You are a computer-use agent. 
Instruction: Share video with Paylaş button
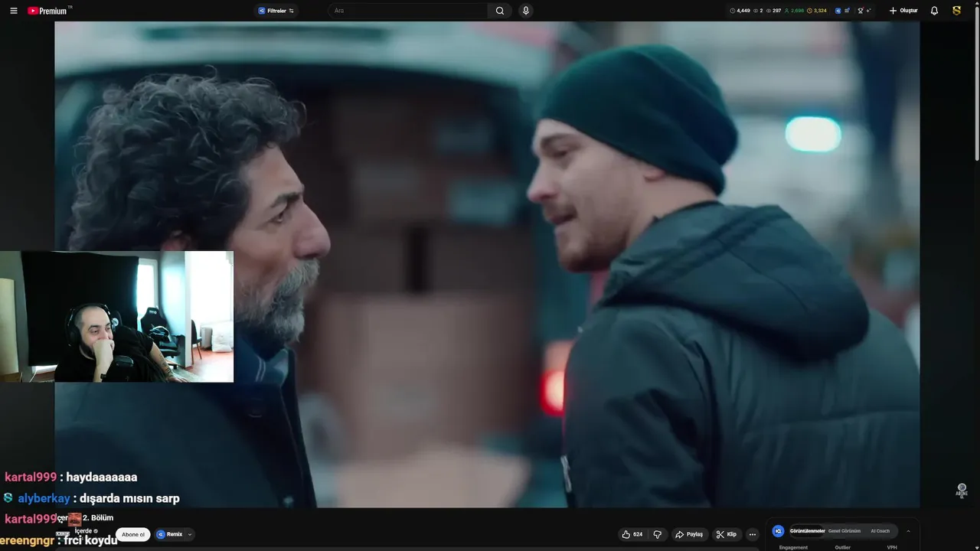click(x=689, y=534)
